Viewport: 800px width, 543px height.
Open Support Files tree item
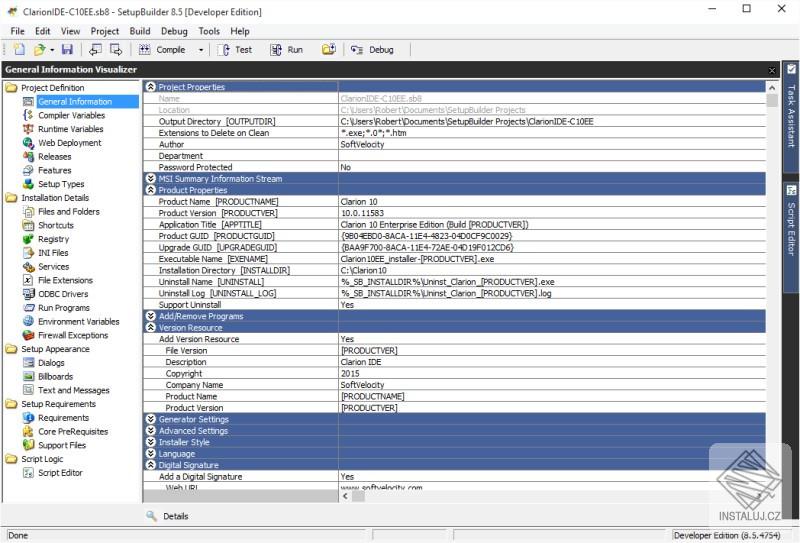coord(62,446)
